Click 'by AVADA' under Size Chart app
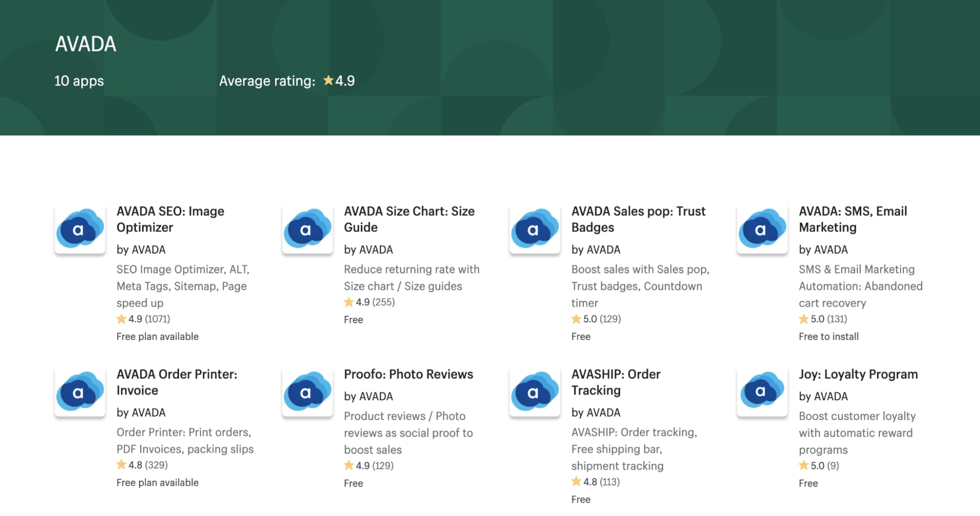The height and width of the screenshot is (516, 980). coord(369,250)
